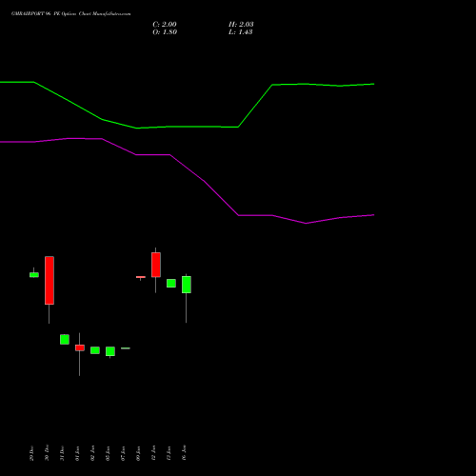The image size is (476, 476).
Task: Select the small green 29 Dec candlestick
Action: (34, 275)
